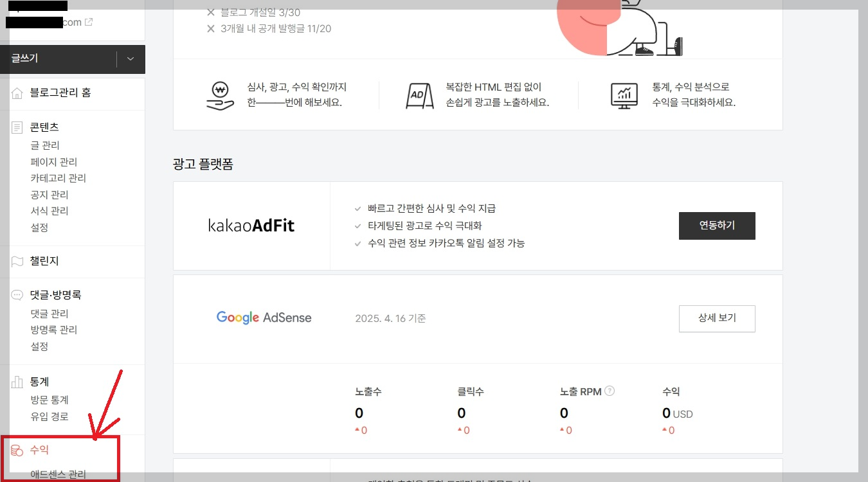Click the X mark beside 블로그 개설일 3/30
Screen dimensions: 868x482
point(211,12)
